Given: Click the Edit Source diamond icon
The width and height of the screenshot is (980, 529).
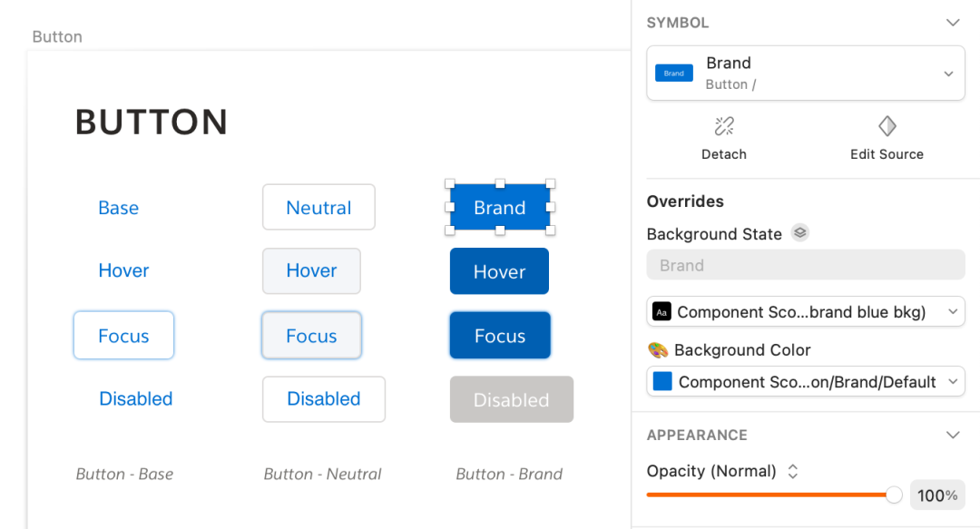Looking at the screenshot, I should [x=887, y=126].
